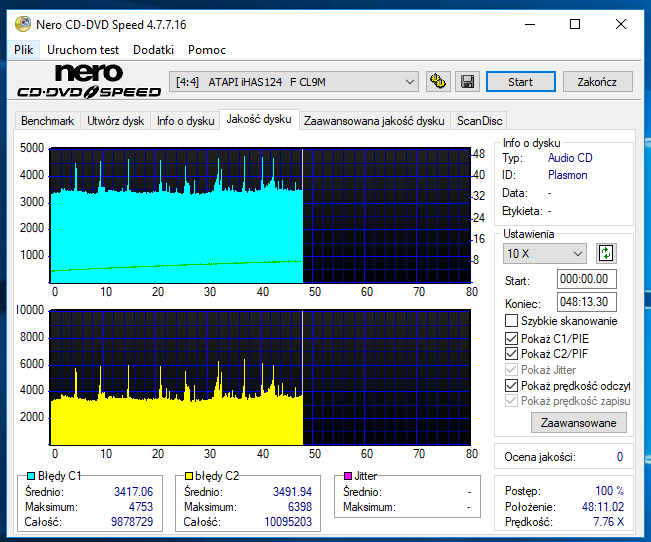Image resolution: width=651 pixels, height=542 pixels.
Task: Click the green refresh speed icon
Action: click(x=606, y=253)
